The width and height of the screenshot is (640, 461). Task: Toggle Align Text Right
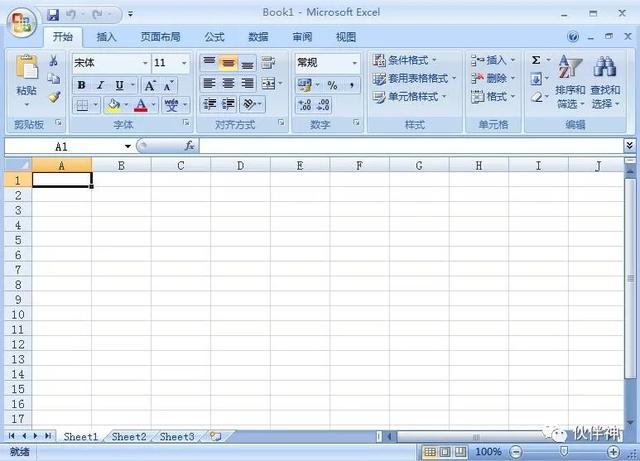pyautogui.click(x=247, y=84)
